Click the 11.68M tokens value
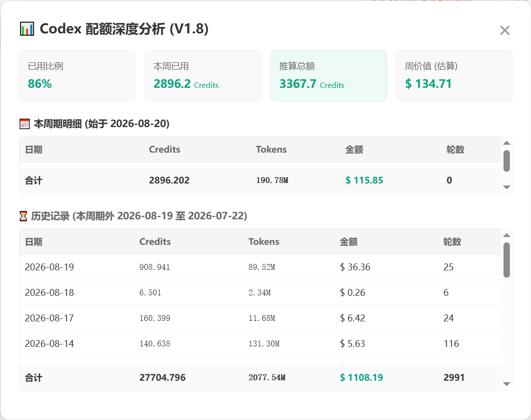Image resolution: width=531 pixels, height=420 pixels. pyautogui.click(x=262, y=318)
